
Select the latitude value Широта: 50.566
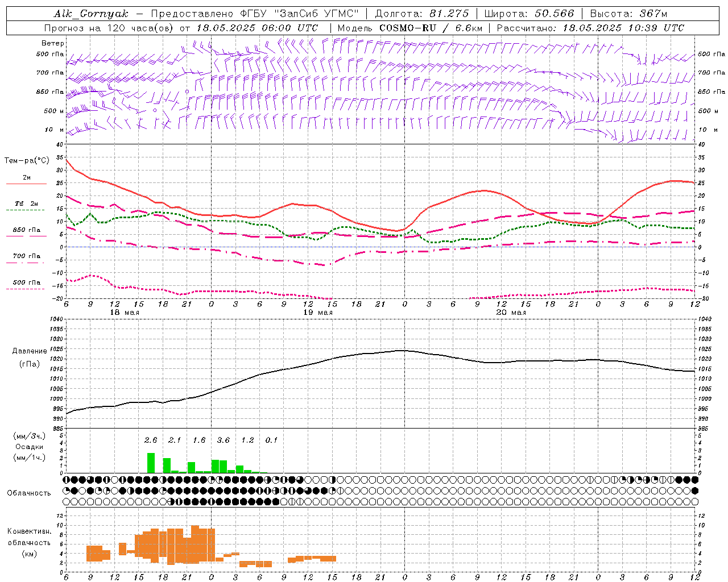[529, 14]
